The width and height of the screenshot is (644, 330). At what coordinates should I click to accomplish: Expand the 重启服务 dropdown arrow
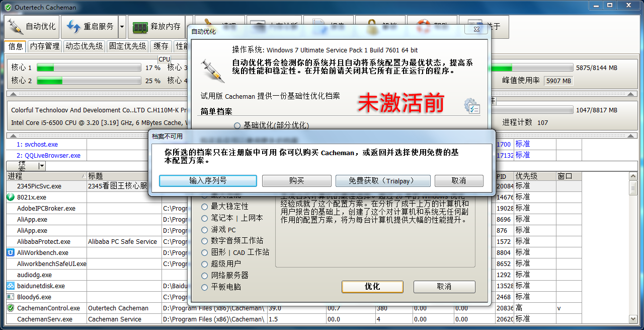point(121,26)
